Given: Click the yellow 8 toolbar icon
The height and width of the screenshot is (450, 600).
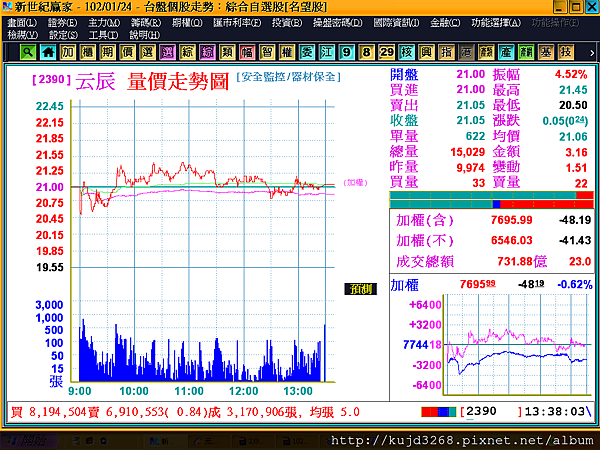Looking at the screenshot, I should click(367, 52).
